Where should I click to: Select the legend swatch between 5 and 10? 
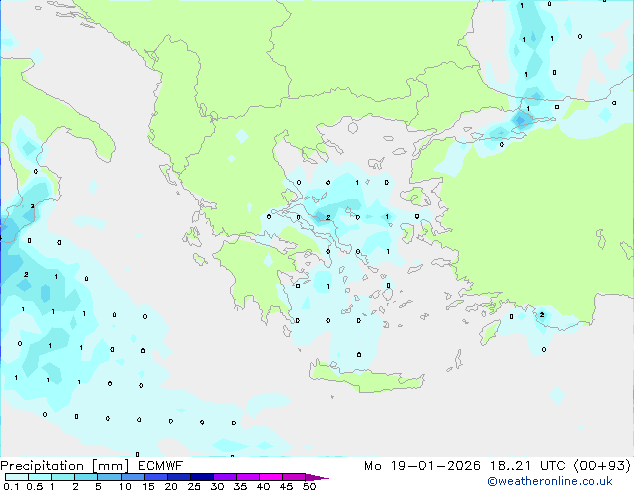point(109,477)
